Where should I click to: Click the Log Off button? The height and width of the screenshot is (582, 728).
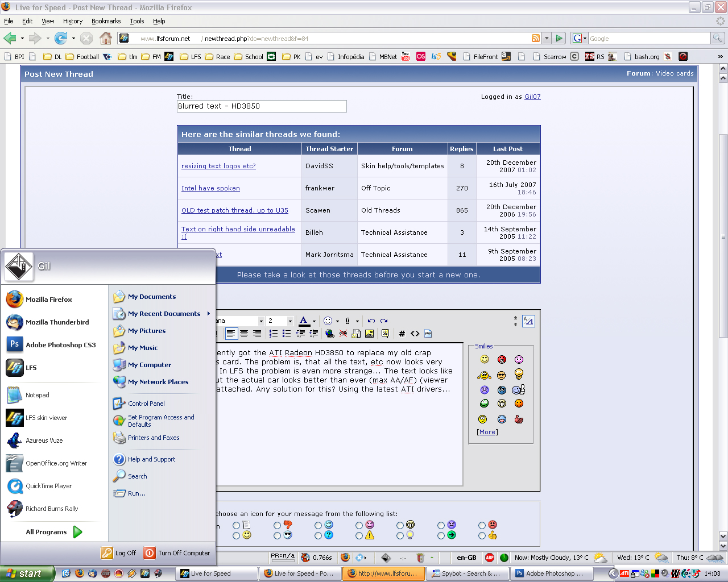coord(119,553)
